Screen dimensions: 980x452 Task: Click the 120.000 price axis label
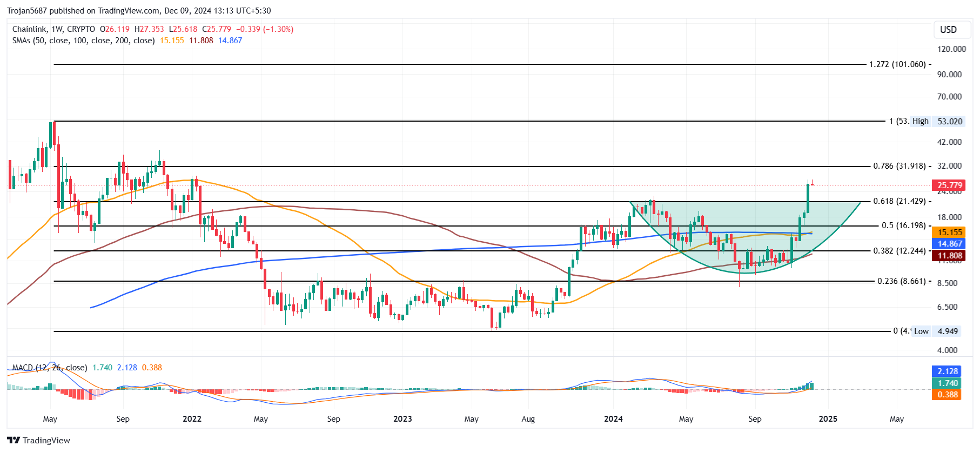952,49
